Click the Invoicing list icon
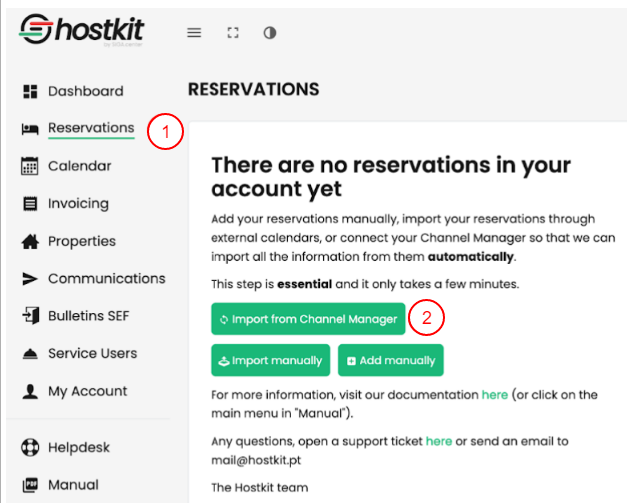Viewport: 627px width, 503px height. tap(30, 204)
